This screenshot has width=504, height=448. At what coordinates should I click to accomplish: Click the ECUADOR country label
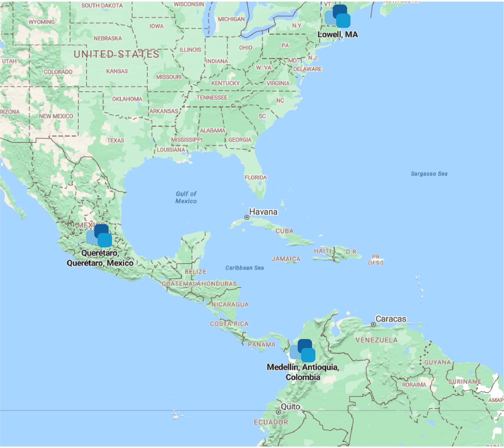point(271,422)
